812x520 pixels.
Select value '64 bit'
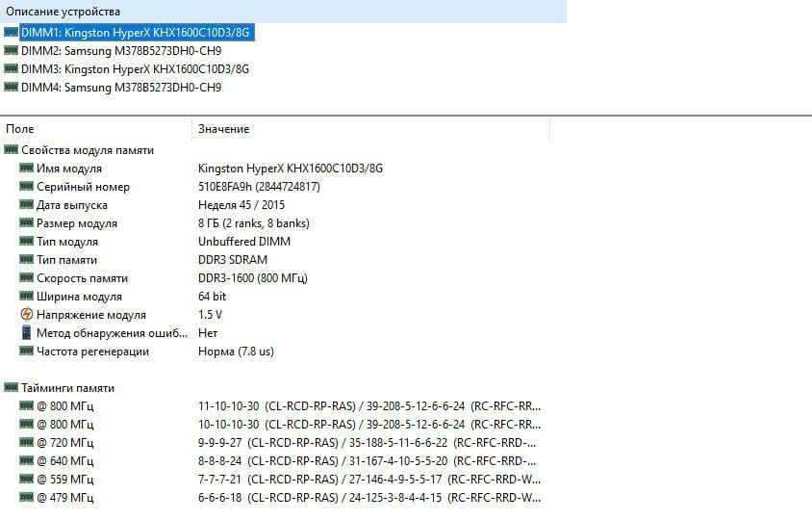212,296
